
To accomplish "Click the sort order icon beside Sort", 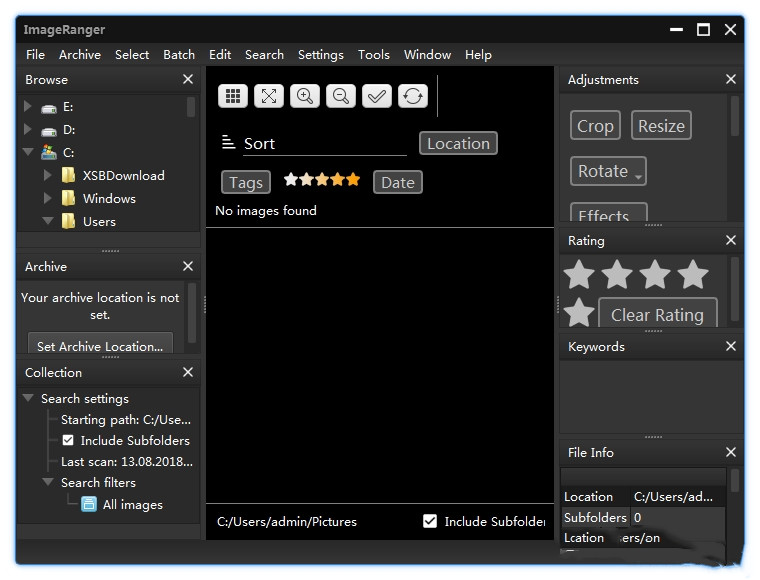I will coord(228,143).
